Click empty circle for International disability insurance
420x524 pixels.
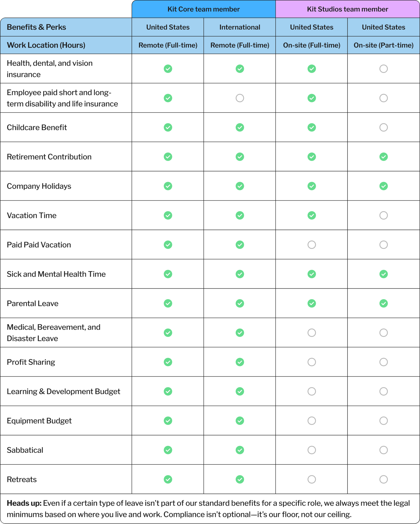pos(240,98)
